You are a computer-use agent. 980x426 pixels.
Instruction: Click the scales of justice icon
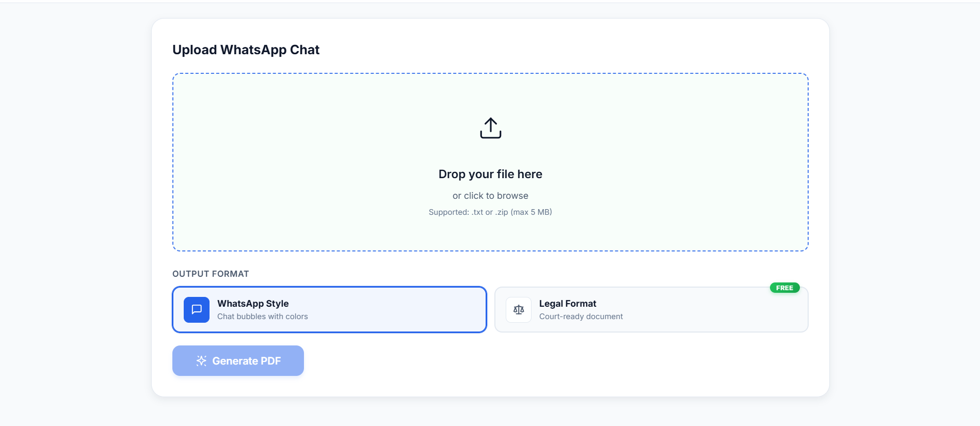click(x=519, y=310)
